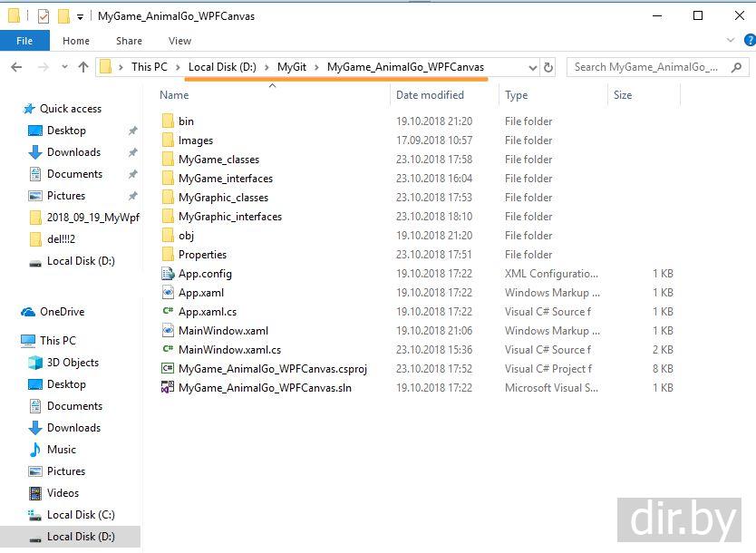The width and height of the screenshot is (756, 553).
Task: Click the Music note icon
Action: (x=35, y=450)
